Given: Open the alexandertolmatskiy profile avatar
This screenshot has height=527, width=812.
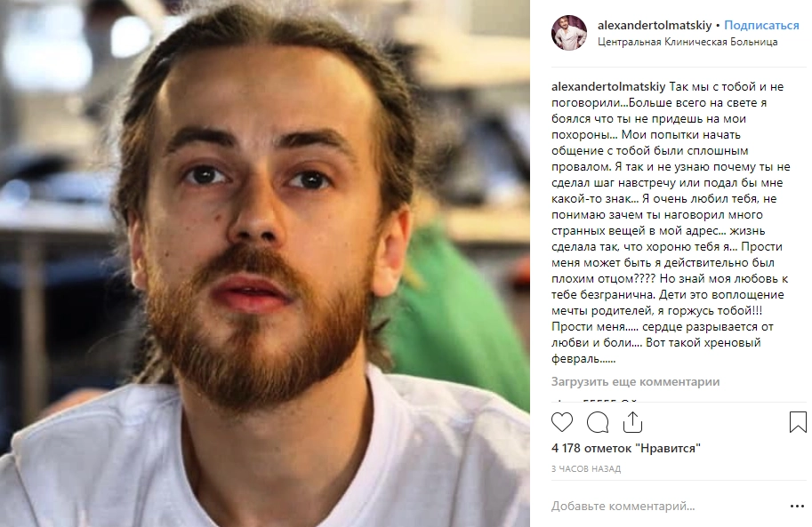Looking at the screenshot, I should click(569, 33).
